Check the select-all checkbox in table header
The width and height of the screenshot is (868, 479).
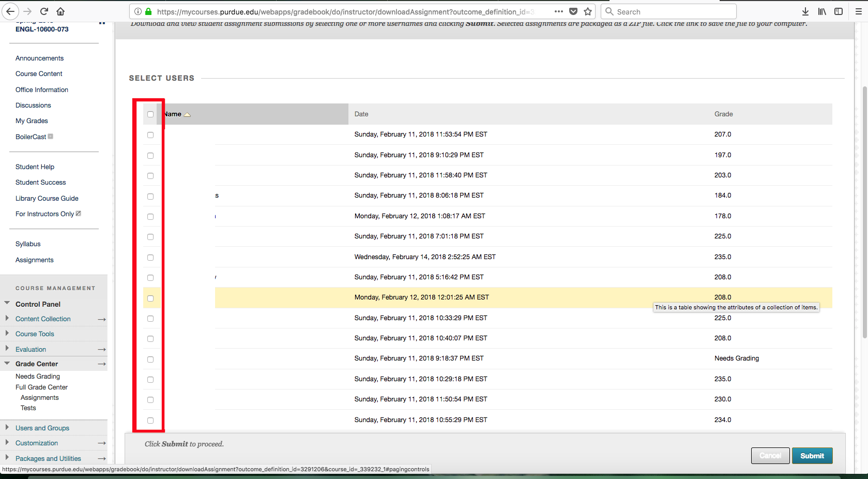coord(150,114)
